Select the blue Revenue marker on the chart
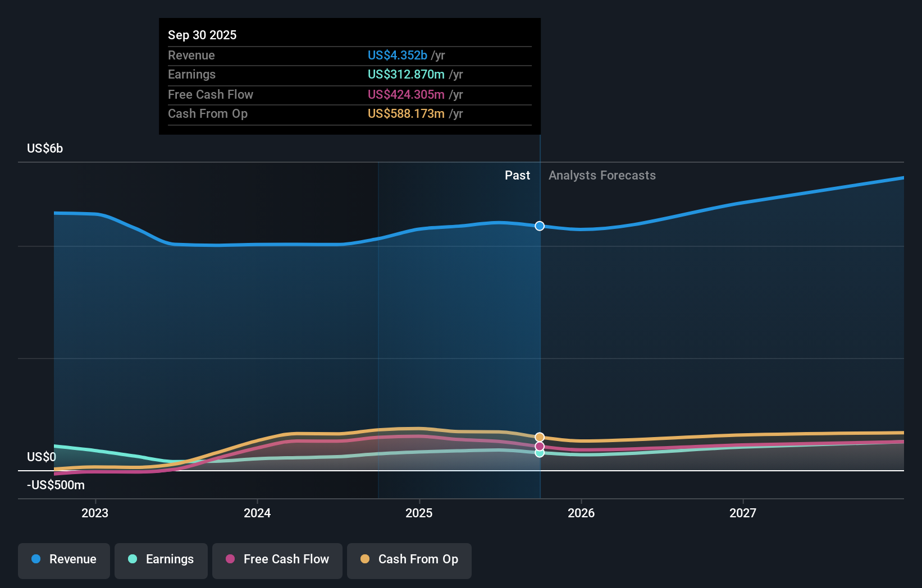 point(540,226)
